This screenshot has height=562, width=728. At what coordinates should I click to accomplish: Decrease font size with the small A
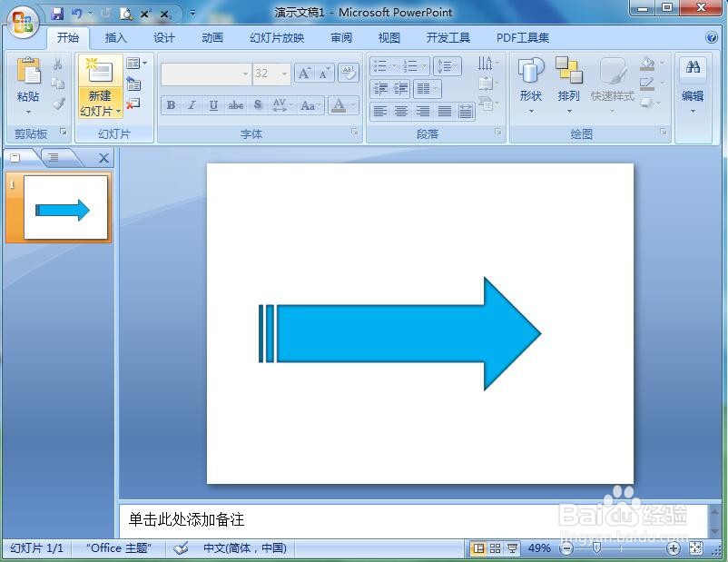(324, 74)
